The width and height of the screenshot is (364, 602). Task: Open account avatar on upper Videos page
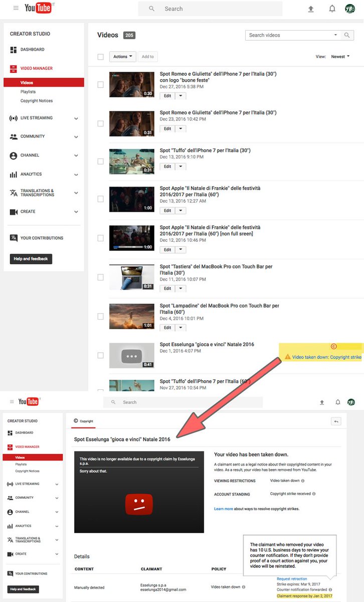(350, 9)
